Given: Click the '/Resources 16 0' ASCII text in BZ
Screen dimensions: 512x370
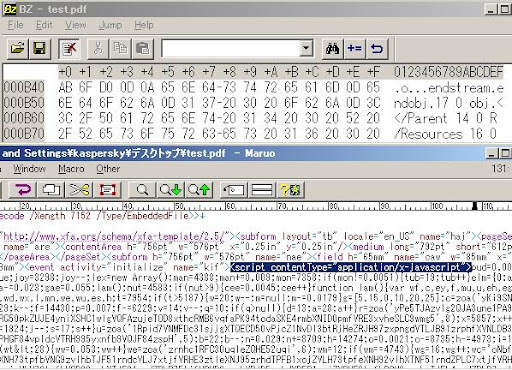Looking at the screenshot, I should tap(445, 134).
